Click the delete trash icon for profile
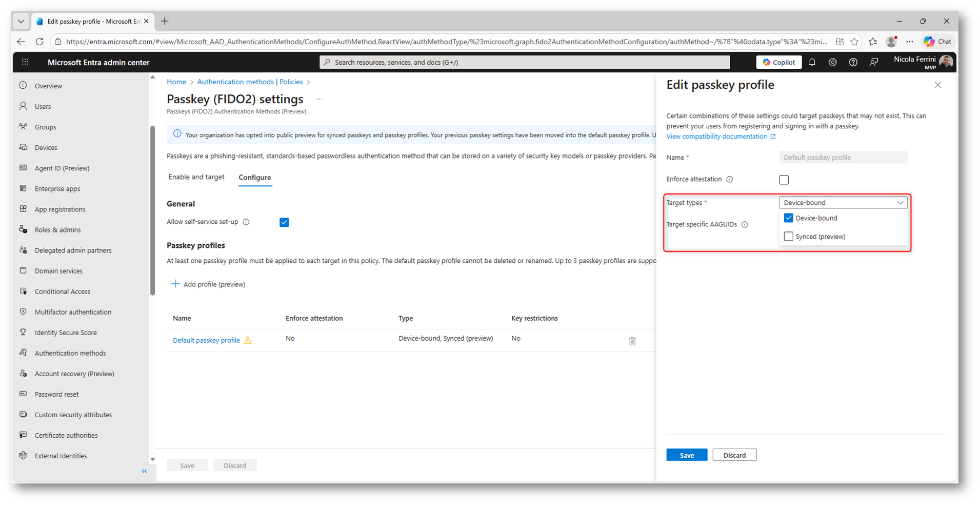The width and height of the screenshot is (980, 505). click(x=632, y=341)
